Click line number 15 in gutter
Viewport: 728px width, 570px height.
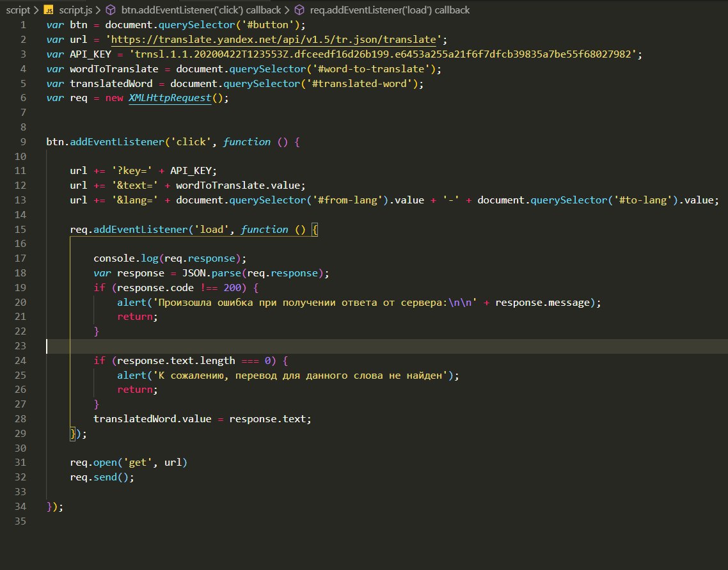pyautogui.click(x=20, y=229)
